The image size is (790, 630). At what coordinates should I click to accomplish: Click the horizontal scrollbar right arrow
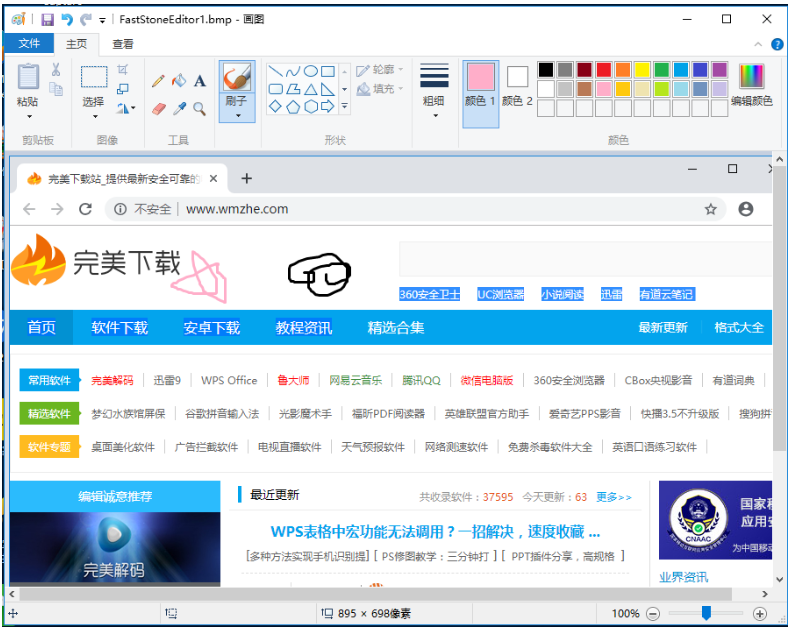[x=765, y=594]
